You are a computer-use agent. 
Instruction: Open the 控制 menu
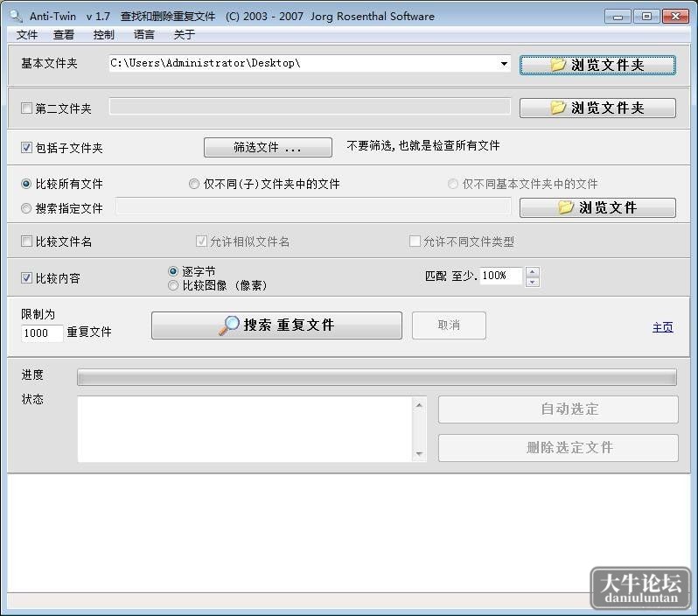[x=104, y=35]
